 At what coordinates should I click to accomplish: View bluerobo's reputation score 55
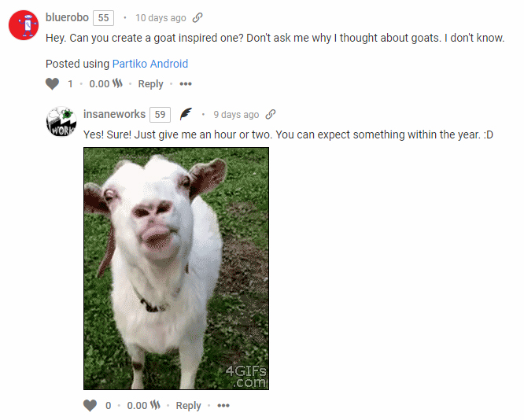point(103,18)
